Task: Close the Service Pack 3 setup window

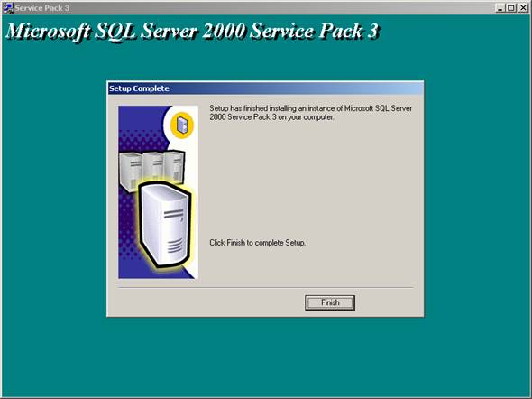Action: [x=523, y=8]
